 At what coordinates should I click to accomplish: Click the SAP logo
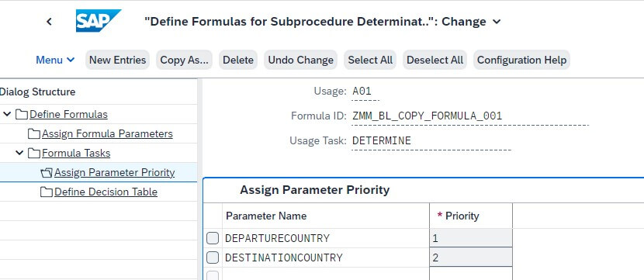[99, 20]
